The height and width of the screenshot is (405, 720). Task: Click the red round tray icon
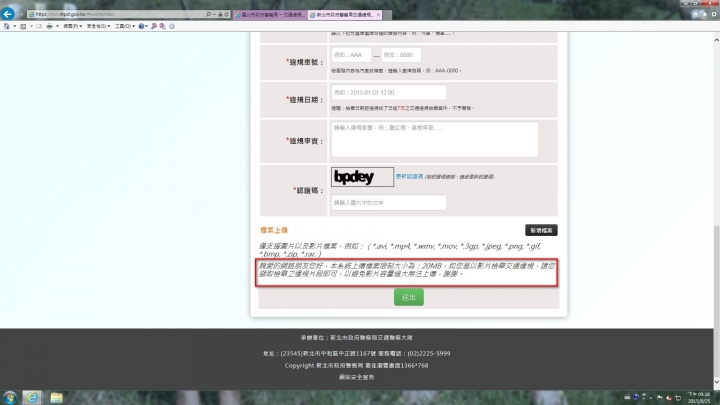click(x=669, y=398)
